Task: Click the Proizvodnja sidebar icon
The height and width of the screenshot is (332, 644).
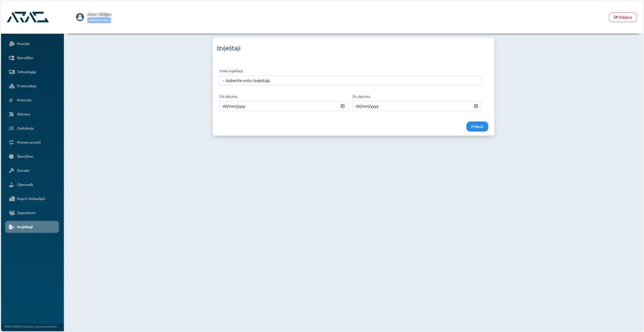Action: click(x=12, y=86)
